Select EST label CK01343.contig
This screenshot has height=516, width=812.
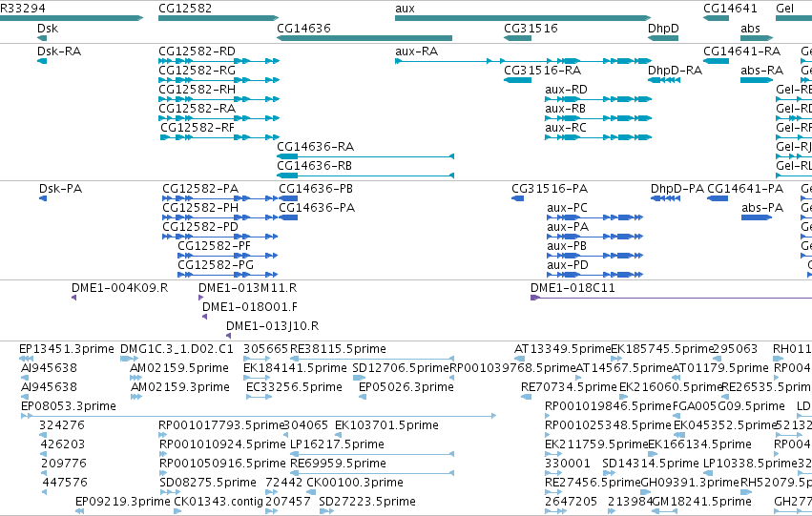pos(219,502)
